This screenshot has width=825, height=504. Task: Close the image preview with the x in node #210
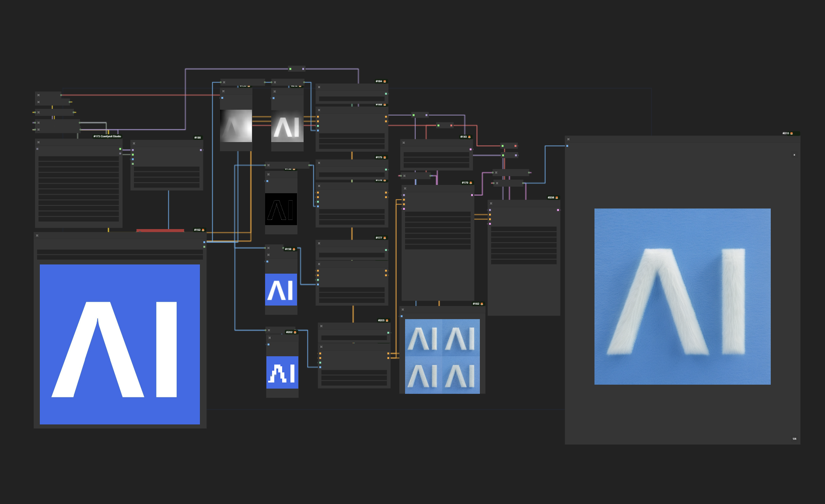click(794, 155)
